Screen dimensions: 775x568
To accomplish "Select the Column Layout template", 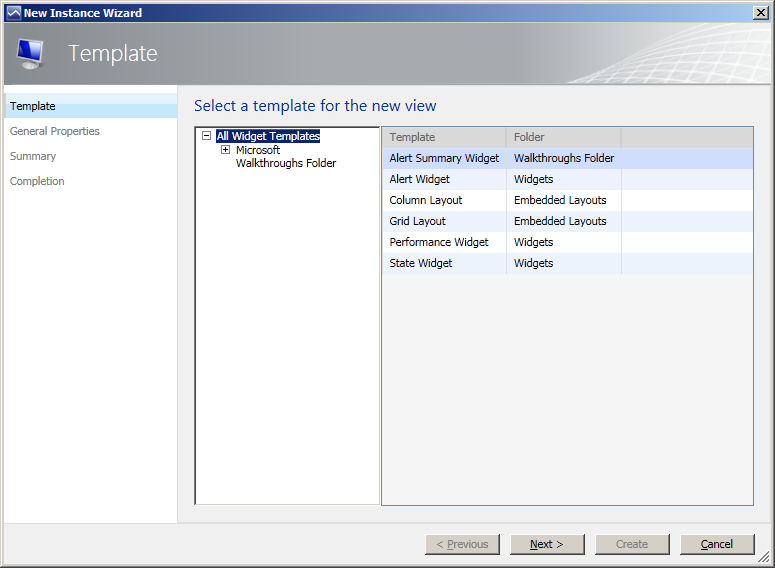I will 567,200.
